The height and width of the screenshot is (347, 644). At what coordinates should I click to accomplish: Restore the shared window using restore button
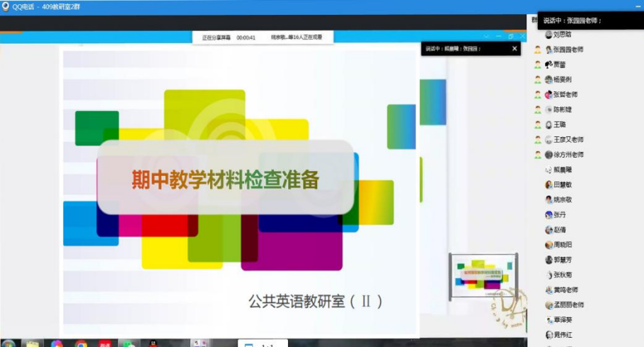coord(510,36)
